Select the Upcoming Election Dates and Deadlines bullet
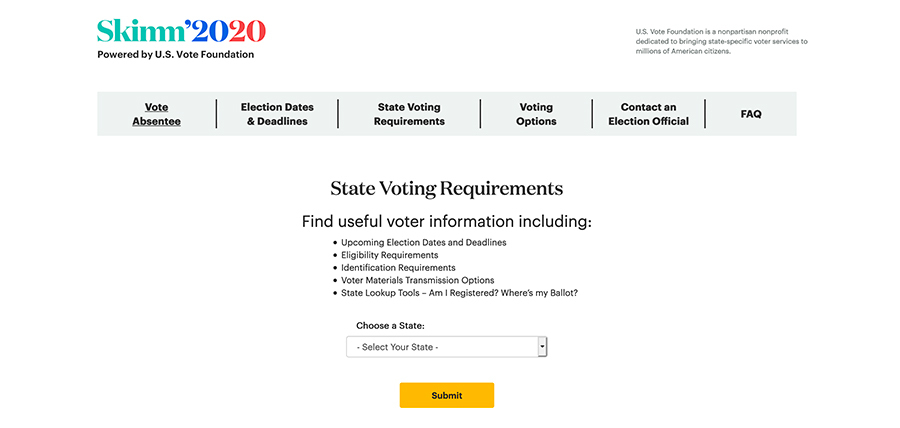This screenshot has width=900, height=428. coord(424,243)
